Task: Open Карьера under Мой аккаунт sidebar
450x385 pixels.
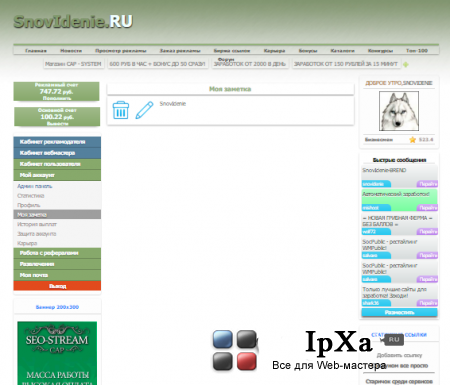Action: tap(27, 243)
